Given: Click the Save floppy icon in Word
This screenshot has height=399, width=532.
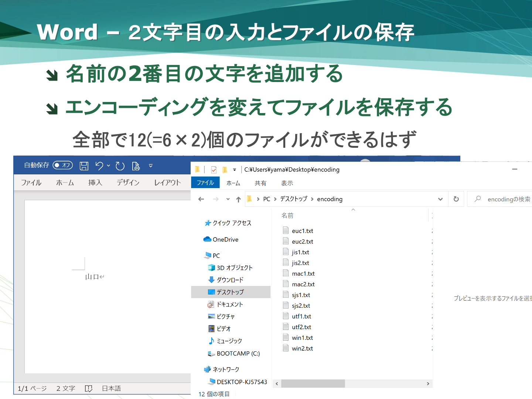Looking at the screenshot, I should pos(84,166).
